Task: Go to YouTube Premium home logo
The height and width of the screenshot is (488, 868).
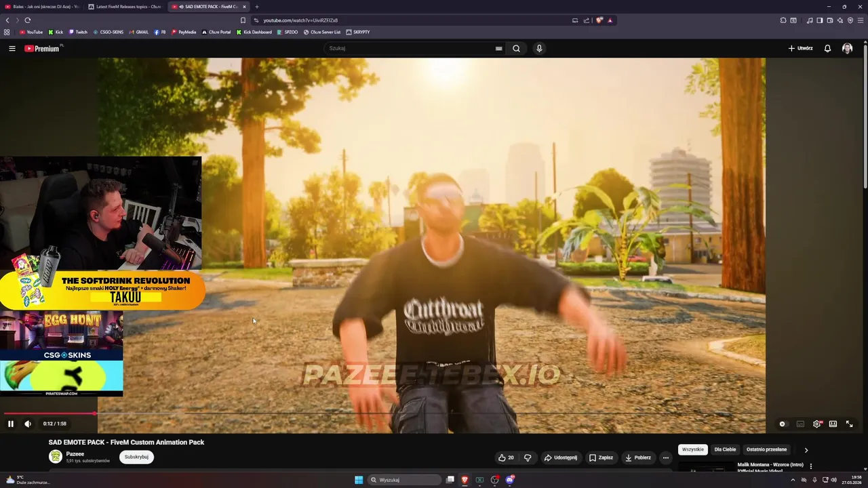Action: pyautogui.click(x=42, y=48)
